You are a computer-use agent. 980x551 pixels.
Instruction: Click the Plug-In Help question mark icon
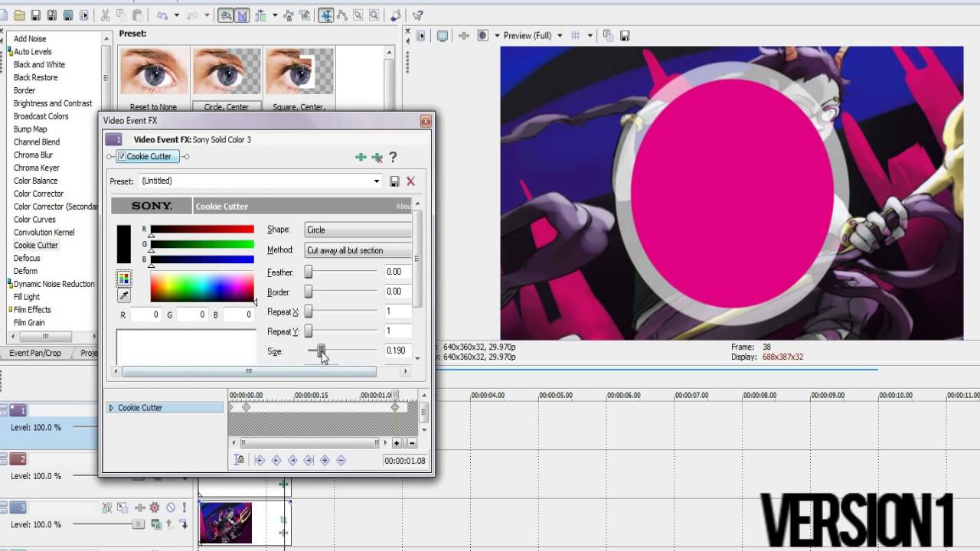click(393, 157)
